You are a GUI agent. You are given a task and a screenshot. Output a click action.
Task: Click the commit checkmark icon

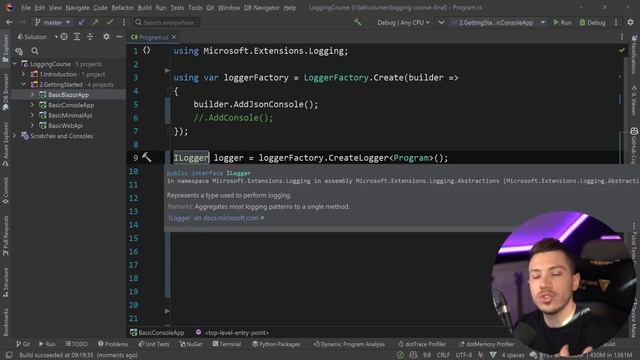pyautogui.click(x=109, y=22)
